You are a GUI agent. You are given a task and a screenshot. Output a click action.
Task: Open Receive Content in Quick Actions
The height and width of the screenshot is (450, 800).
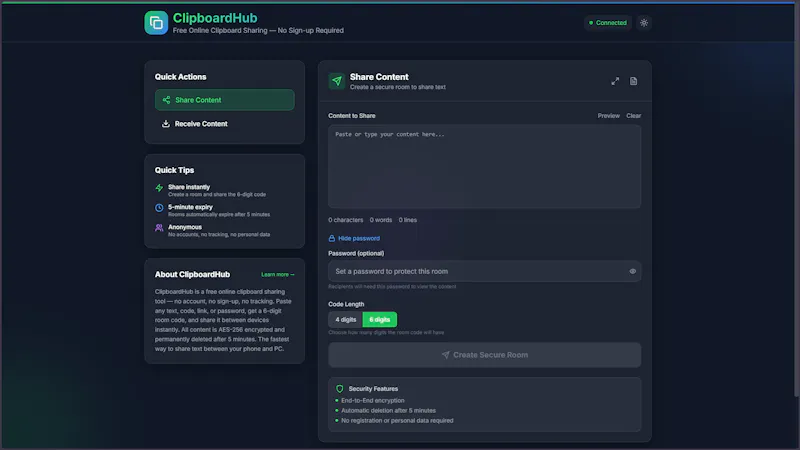click(x=224, y=124)
